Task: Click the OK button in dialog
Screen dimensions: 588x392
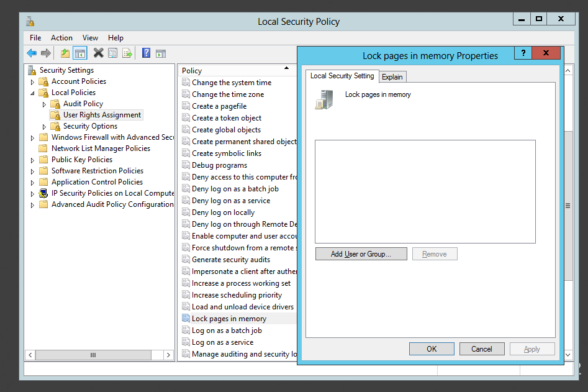Action: [x=432, y=349]
